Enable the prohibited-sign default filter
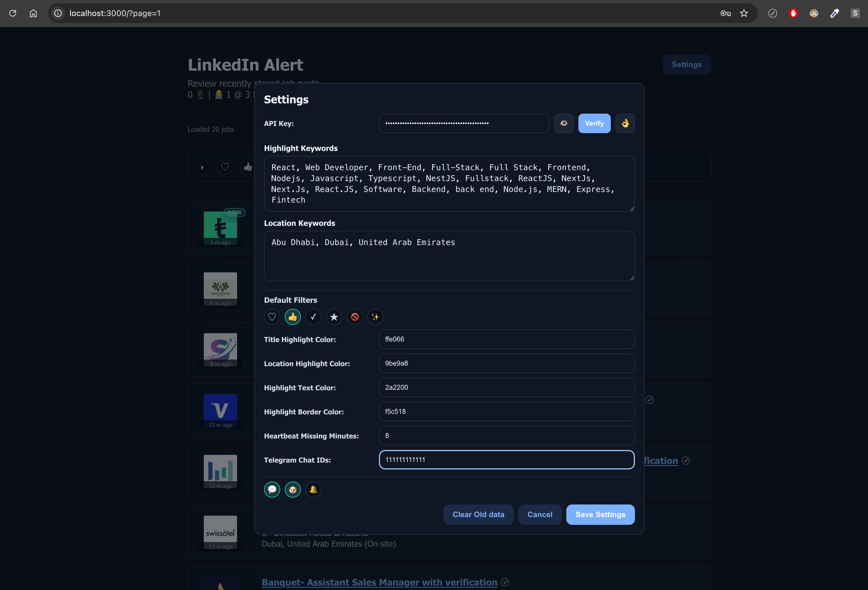Image resolution: width=868 pixels, height=590 pixels. pyautogui.click(x=355, y=317)
